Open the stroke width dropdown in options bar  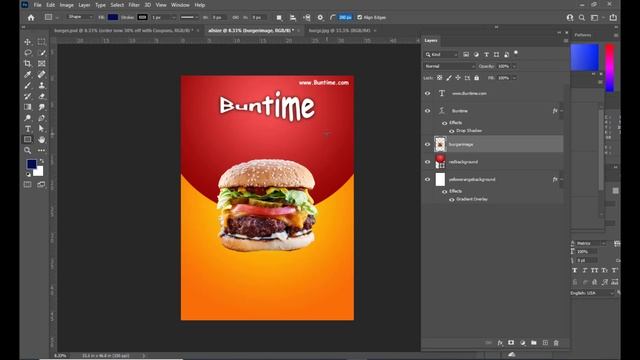coord(174,18)
